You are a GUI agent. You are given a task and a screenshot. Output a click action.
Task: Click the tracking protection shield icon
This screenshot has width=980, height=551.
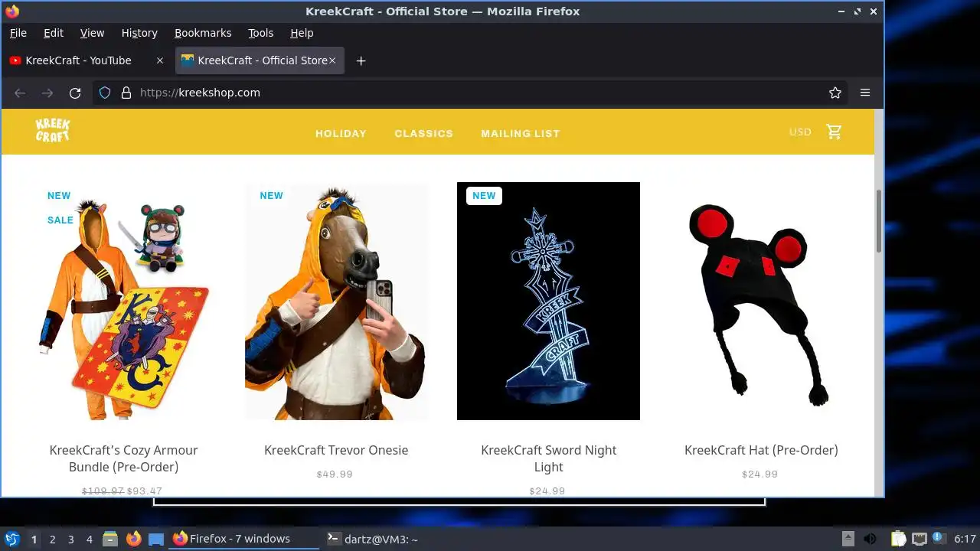(106, 93)
